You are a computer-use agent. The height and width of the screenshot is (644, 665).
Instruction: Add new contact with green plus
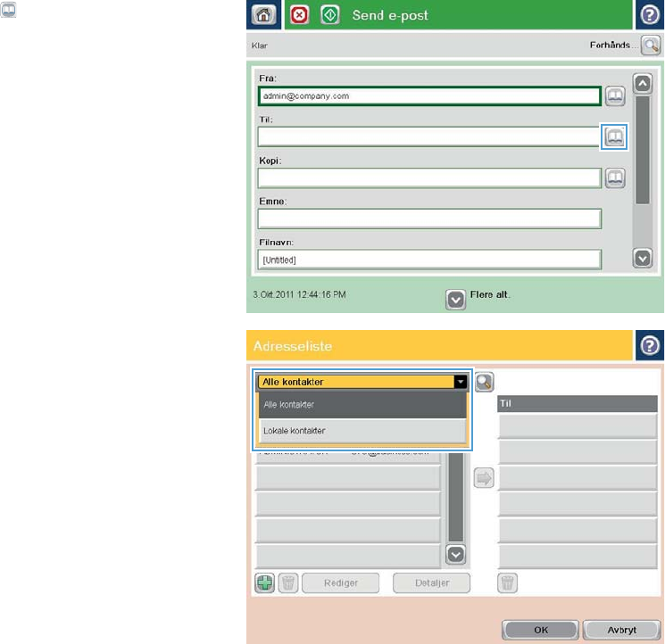pos(264,583)
